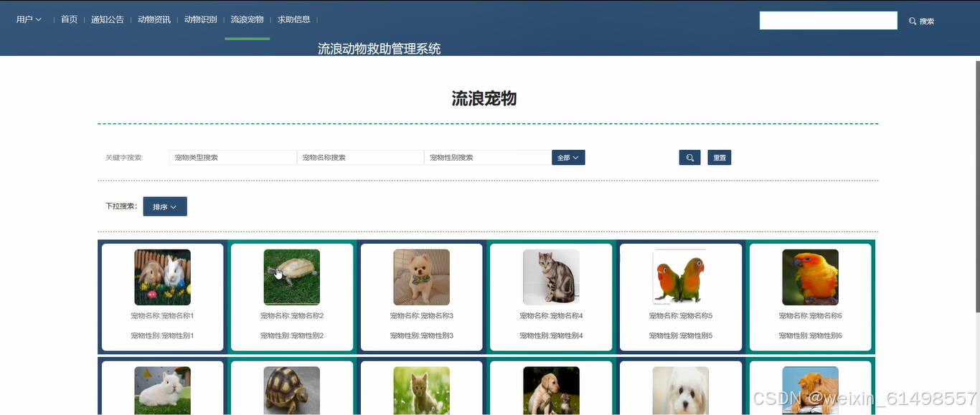Screen dimensions: 980x415
Task: Click text 宠物性别:宠物性别4
Action: pos(551,336)
